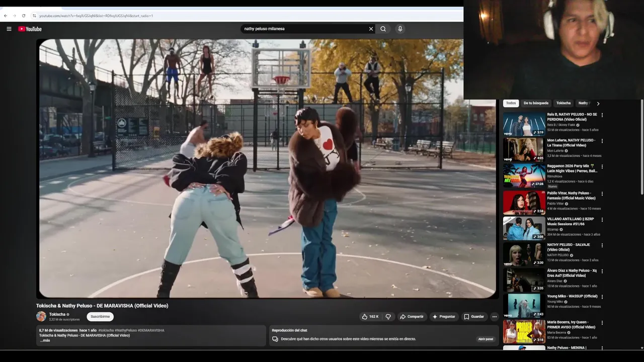Open options menu for Rels B NO SE PERDONA
This screenshot has width=644, height=362.
[602, 115]
